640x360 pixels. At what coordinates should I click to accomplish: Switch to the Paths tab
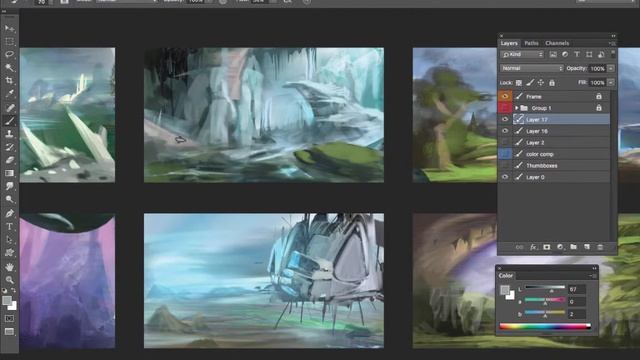pos(531,43)
